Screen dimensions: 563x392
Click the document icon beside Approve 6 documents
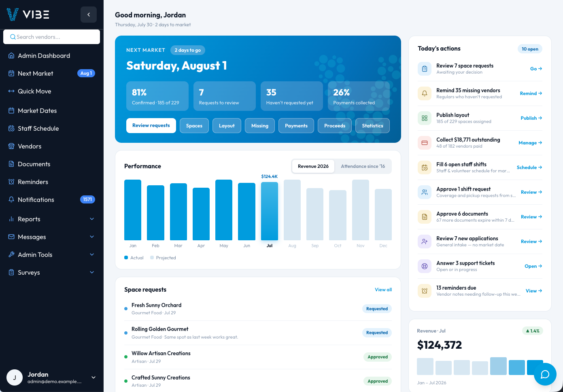click(x=425, y=217)
